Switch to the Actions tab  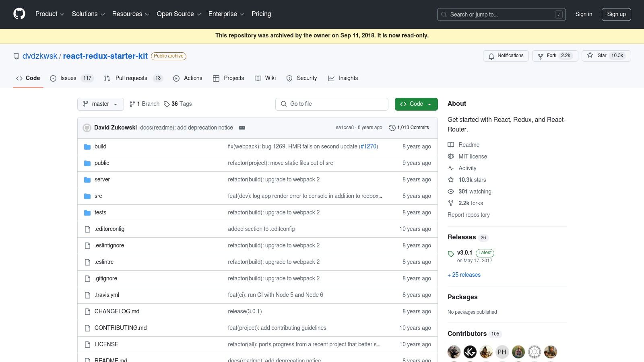point(188,78)
